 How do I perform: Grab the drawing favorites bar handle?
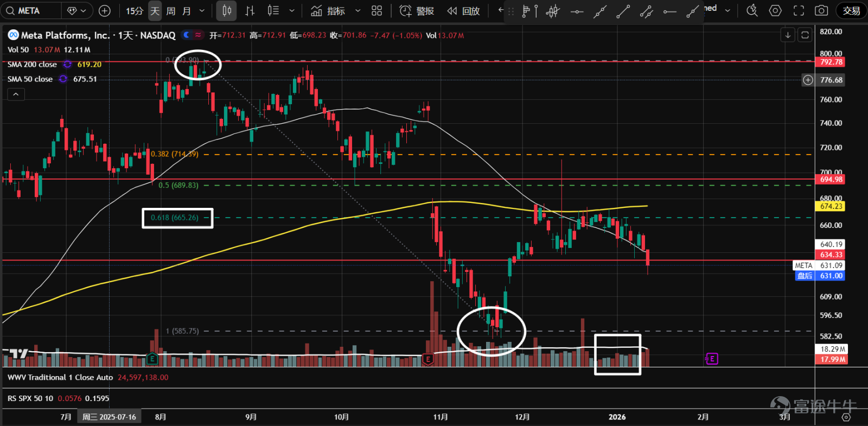[510, 11]
